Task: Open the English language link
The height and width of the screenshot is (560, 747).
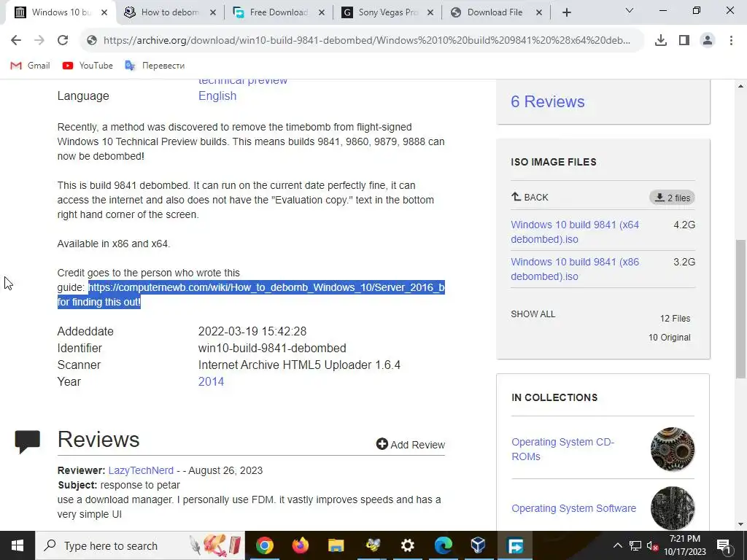Action: pyautogui.click(x=217, y=96)
